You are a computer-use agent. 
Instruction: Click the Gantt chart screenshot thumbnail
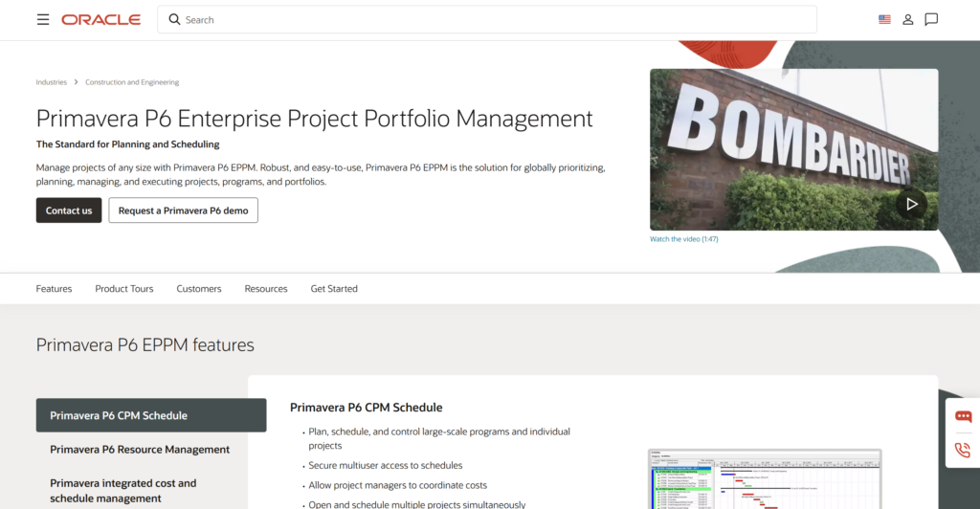coord(764,478)
